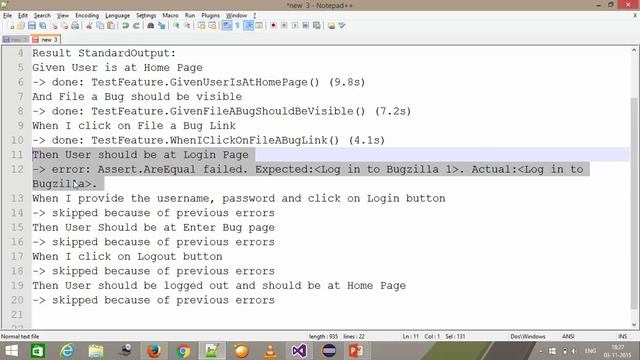
Task: Click the Replace toolbar icon
Action: (162, 26)
